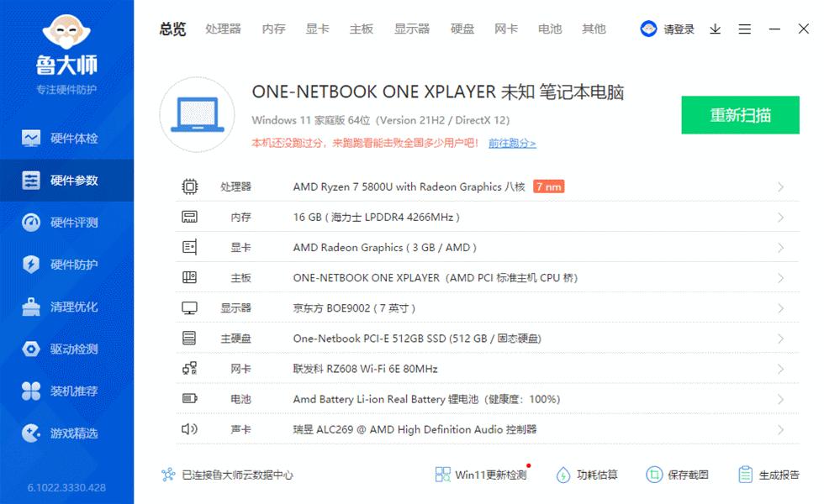Screen dimensions: 824x504
Task: Open the 功耗估算 power estimator
Action: coord(589,475)
